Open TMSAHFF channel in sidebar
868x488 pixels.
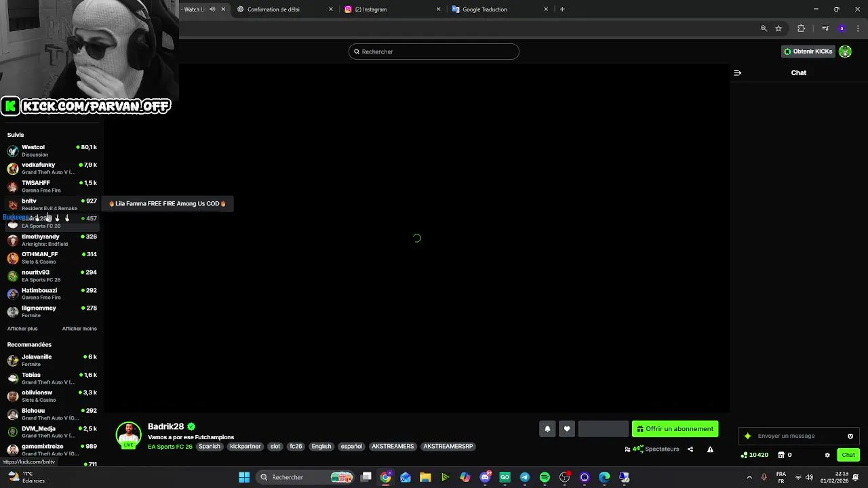(52, 186)
